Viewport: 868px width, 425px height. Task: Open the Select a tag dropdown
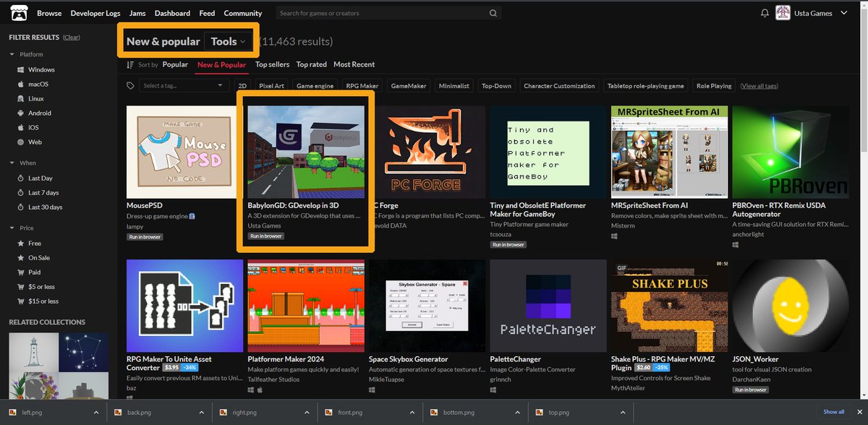coord(183,85)
